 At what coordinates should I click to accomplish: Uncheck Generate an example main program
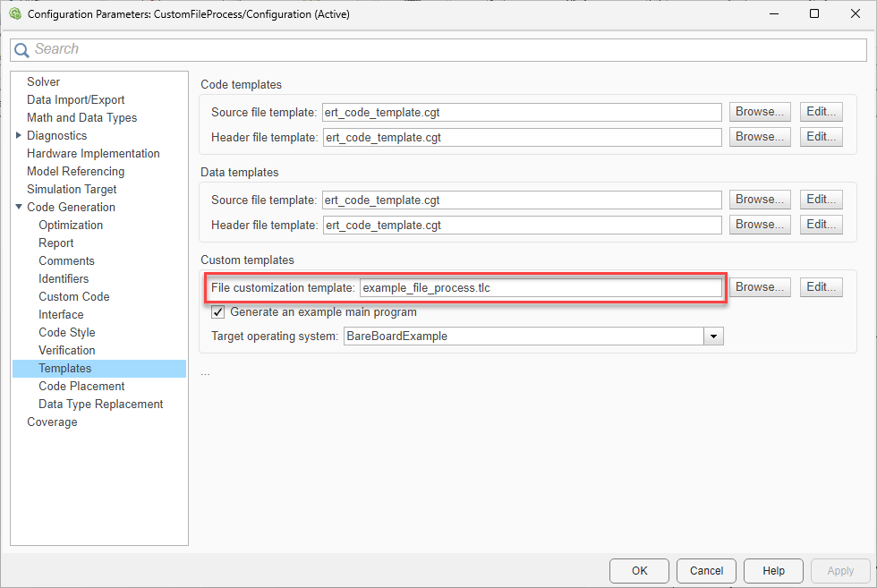point(217,312)
